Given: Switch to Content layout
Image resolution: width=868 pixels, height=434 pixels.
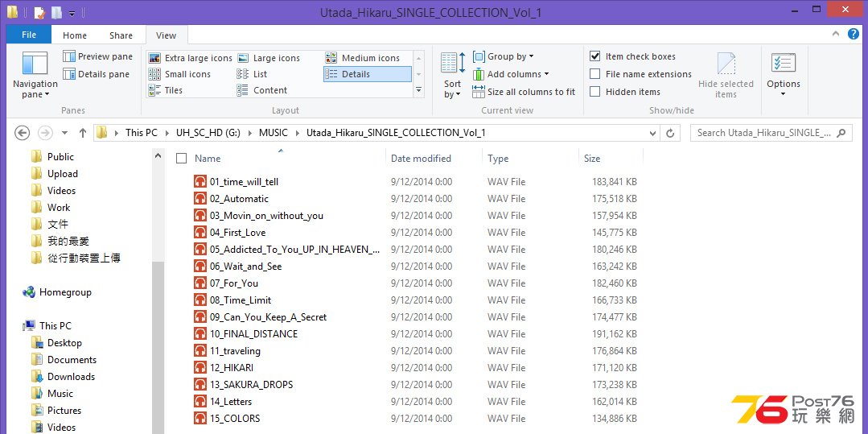Looking at the screenshot, I should click(262, 90).
